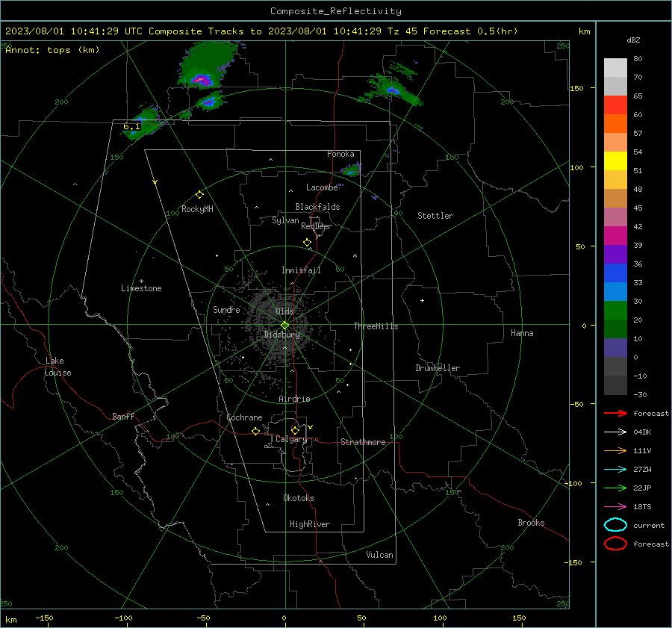Click the UTC timestamp header line
Viewport: 672px width, 628px height.
(261, 31)
